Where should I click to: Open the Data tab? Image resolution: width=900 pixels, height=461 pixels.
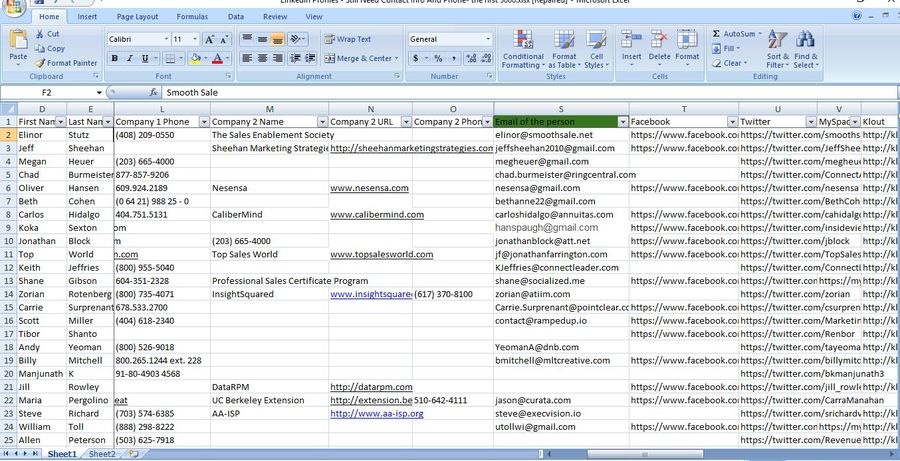(235, 17)
